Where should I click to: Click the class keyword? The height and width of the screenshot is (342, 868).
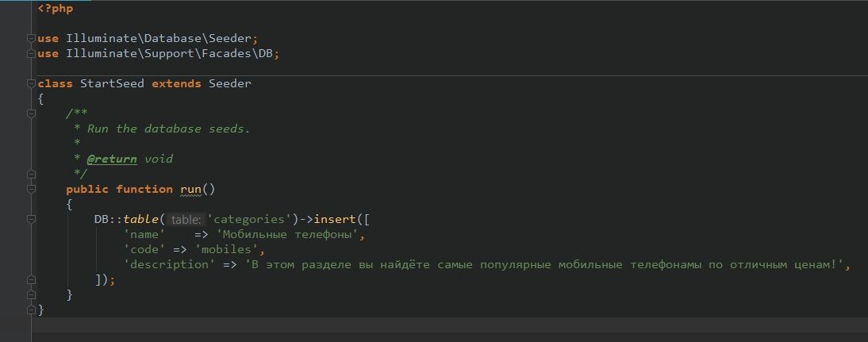pyautogui.click(x=56, y=83)
